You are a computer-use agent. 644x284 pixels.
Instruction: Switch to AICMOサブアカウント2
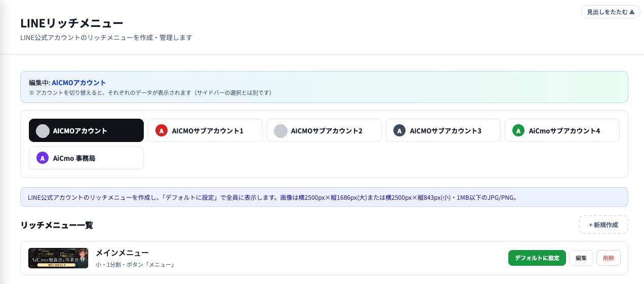(324, 130)
